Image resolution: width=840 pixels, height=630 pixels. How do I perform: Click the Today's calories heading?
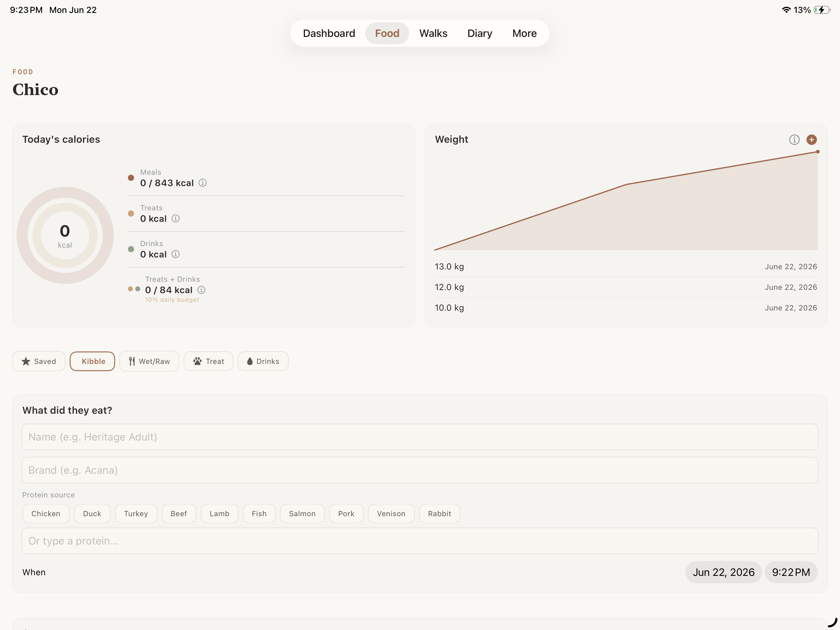tap(61, 139)
